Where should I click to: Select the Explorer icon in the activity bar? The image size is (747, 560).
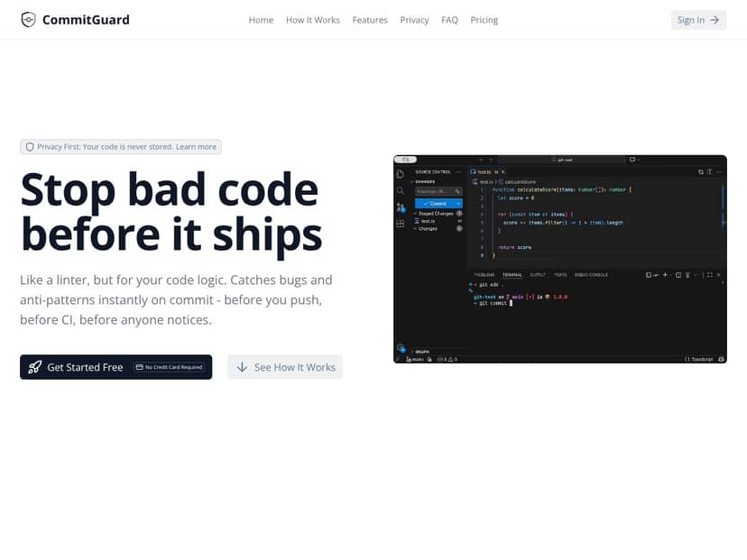click(x=401, y=173)
